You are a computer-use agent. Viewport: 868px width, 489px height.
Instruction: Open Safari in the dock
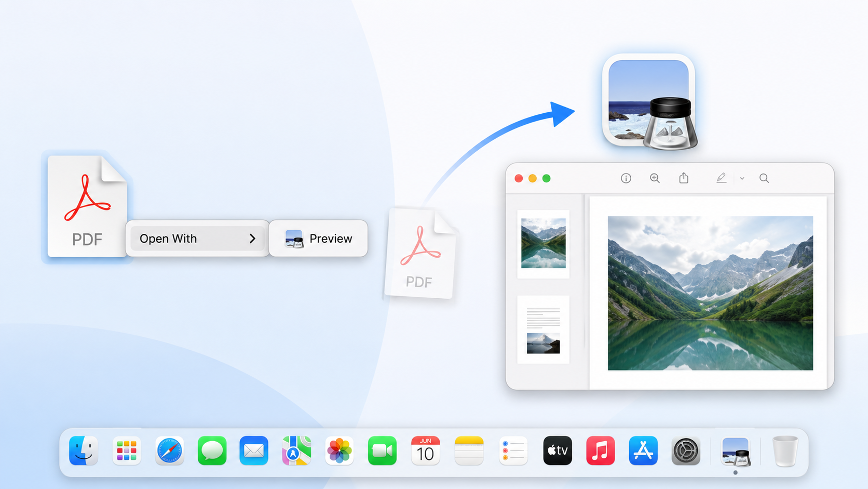(169, 451)
